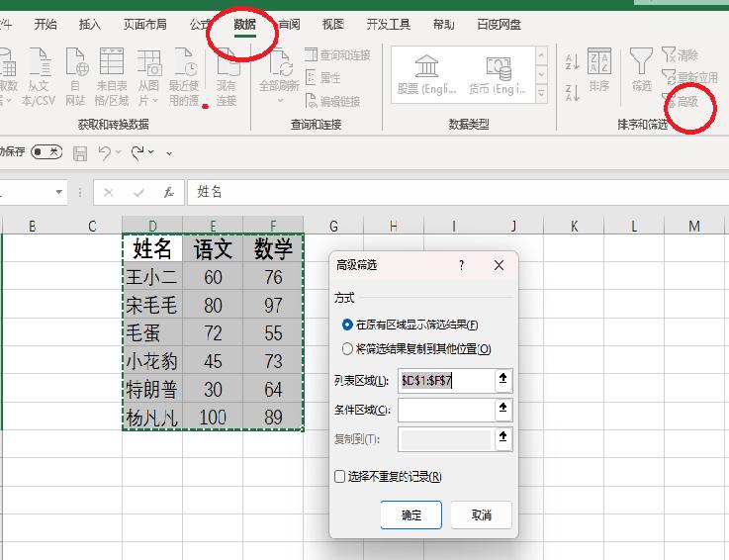
Task: Click the formula bar showing 姓名
Action: tap(458, 192)
